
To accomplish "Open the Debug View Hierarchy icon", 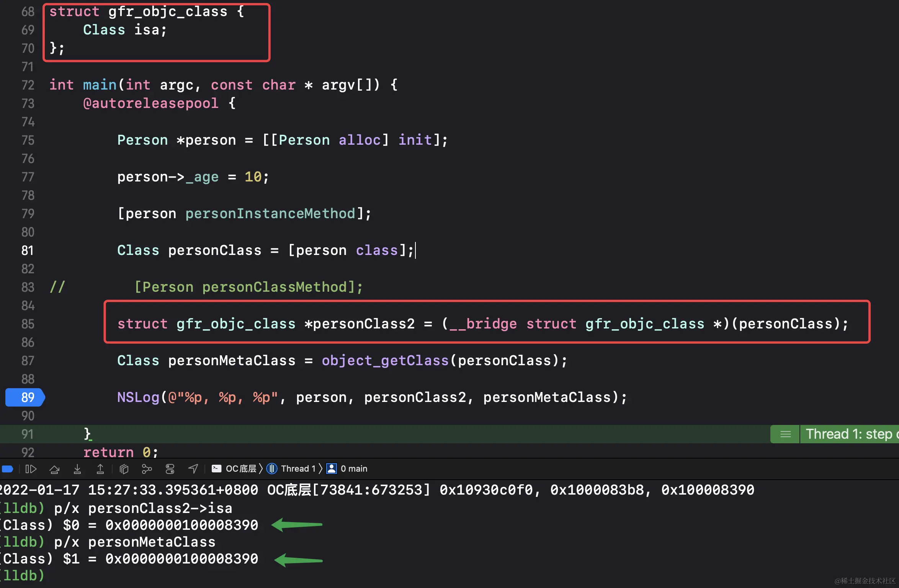I will click(124, 469).
